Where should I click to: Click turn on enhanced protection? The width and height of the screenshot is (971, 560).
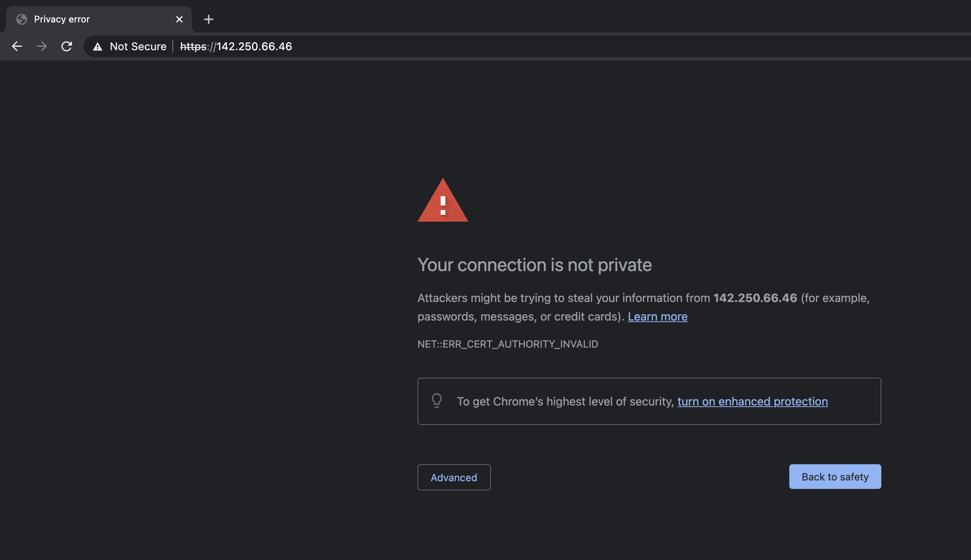pos(753,401)
